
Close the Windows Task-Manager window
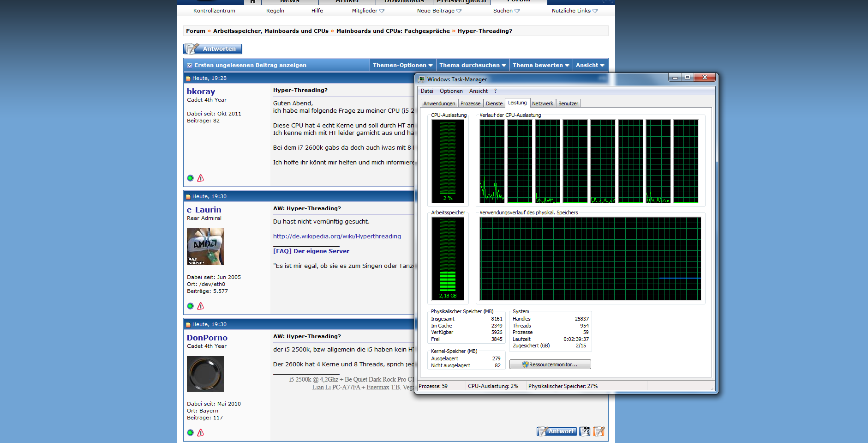click(705, 77)
